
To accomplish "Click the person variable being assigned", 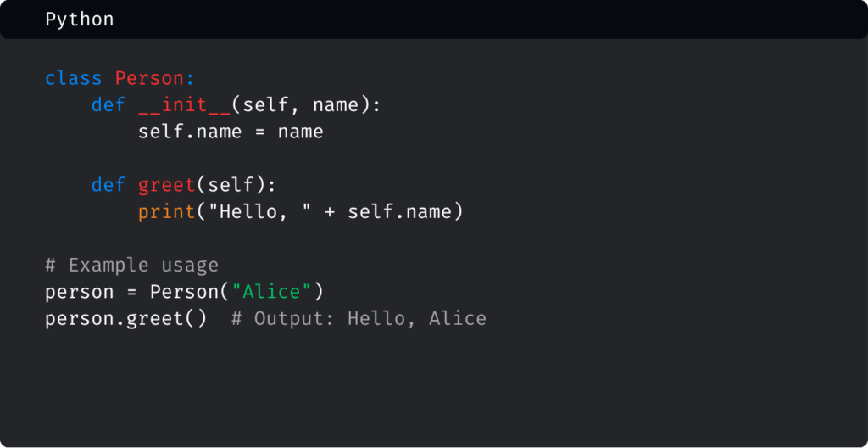I will pyautogui.click(x=79, y=292).
